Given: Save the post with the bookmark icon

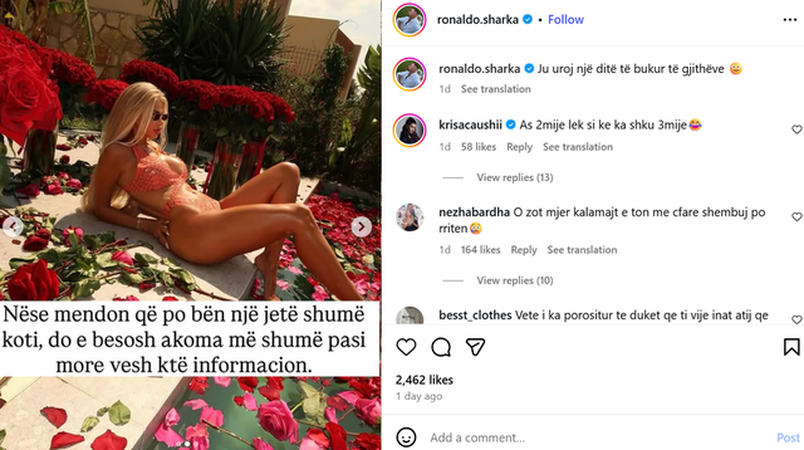Looking at the screenshot, I should click(791, 347).
